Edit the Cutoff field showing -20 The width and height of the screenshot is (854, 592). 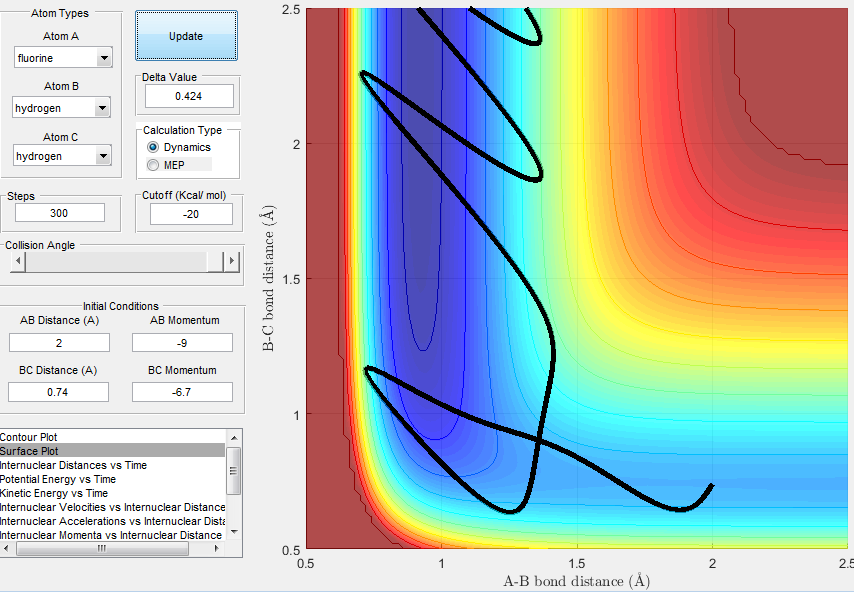[x=191, y=214]
